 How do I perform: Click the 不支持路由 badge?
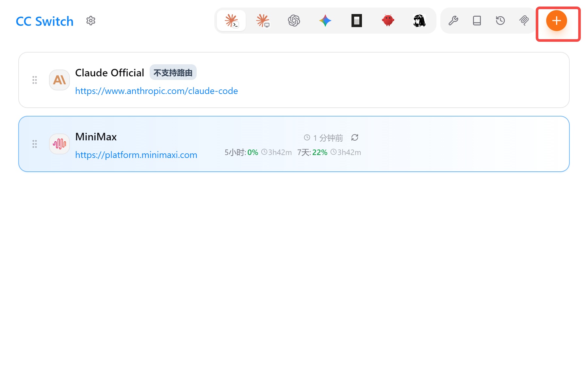173,72
